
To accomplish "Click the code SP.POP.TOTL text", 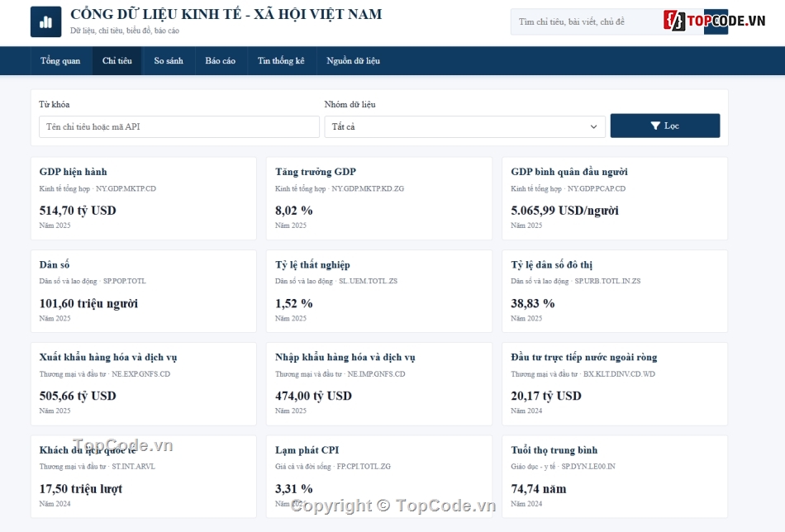I will point(125,281).
